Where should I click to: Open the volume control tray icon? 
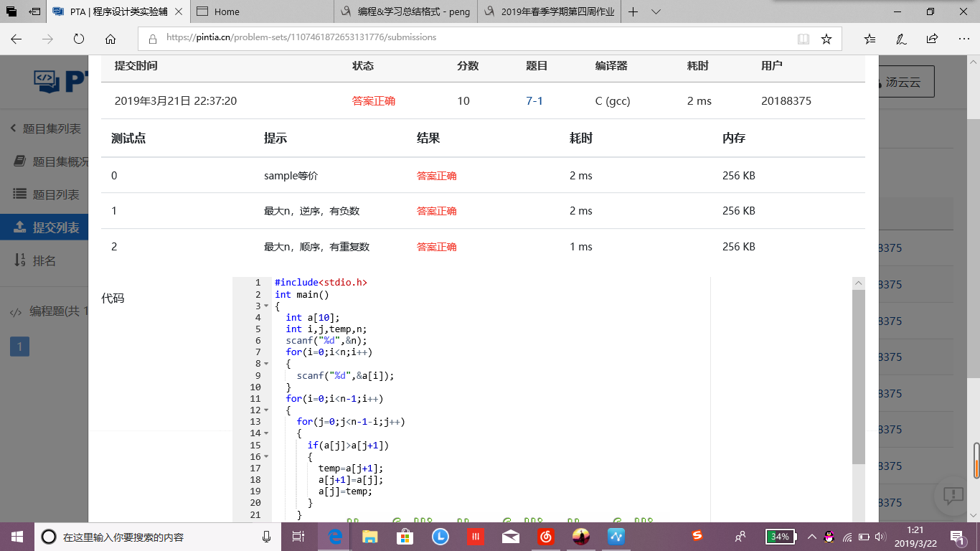point(880,537)
